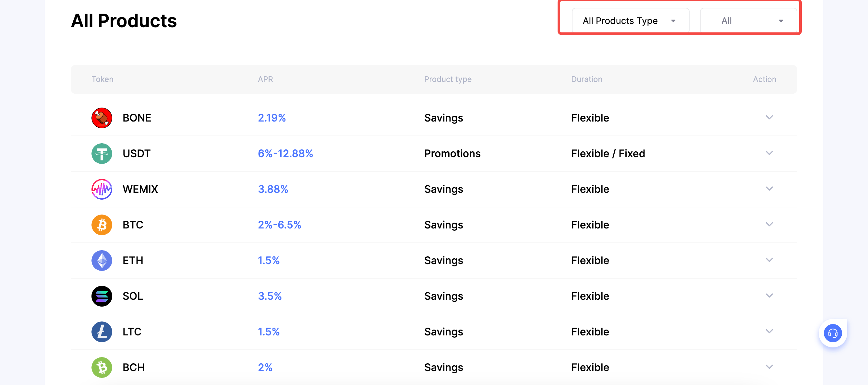Click the USDT 6%-12.88% APR value
Screen dimensions: 868x385
coord(285,154)
